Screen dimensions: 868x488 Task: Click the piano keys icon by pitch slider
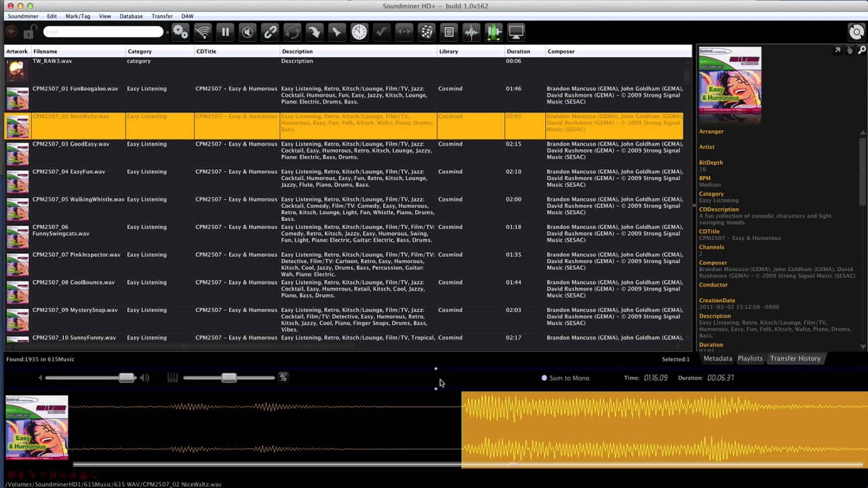pos(172,378)
